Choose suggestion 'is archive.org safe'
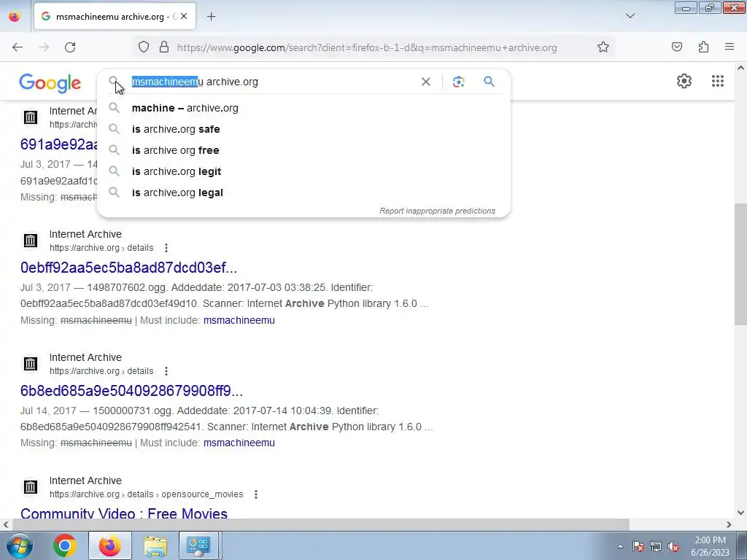The width and height of the screenshot is (747, 560). click(303, 129)
